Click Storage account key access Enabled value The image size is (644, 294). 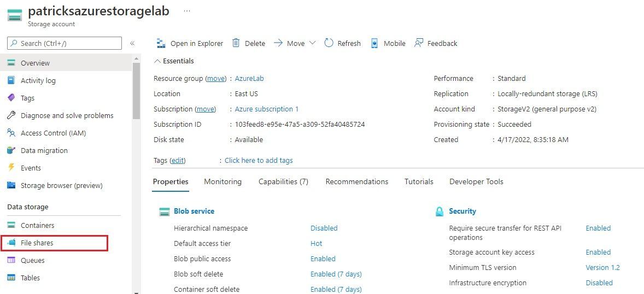tap(598, 252)
